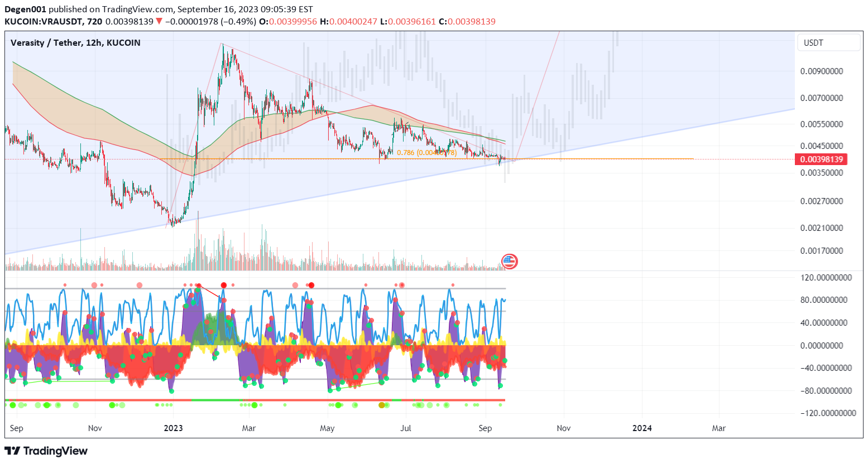
Task: Click the −80.00000000 indicator axis label
Action: (x=826, y=391)
